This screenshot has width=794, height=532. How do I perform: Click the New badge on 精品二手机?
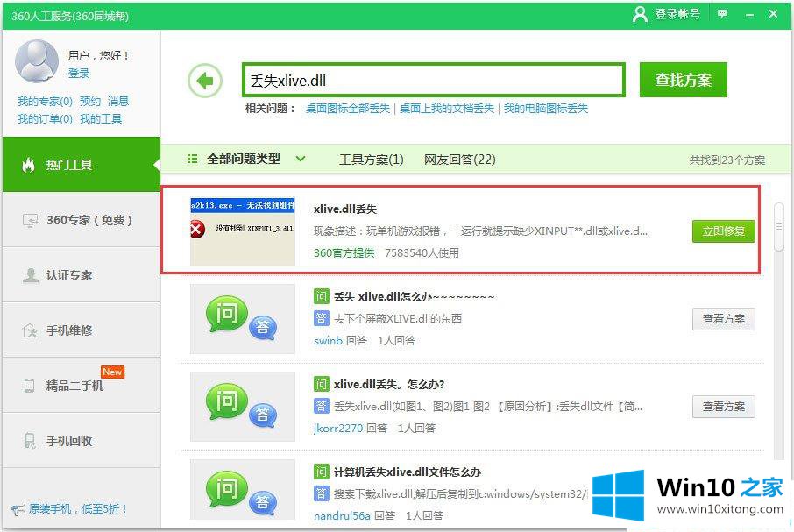(x=112, y=372)
